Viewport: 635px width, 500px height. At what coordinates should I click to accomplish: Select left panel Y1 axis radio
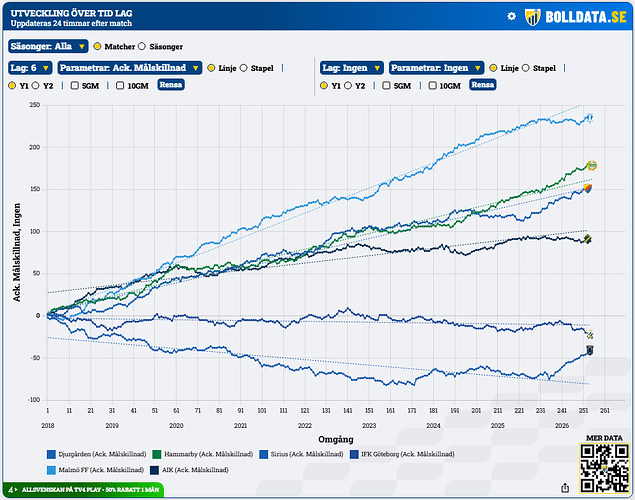click(12, 85)
